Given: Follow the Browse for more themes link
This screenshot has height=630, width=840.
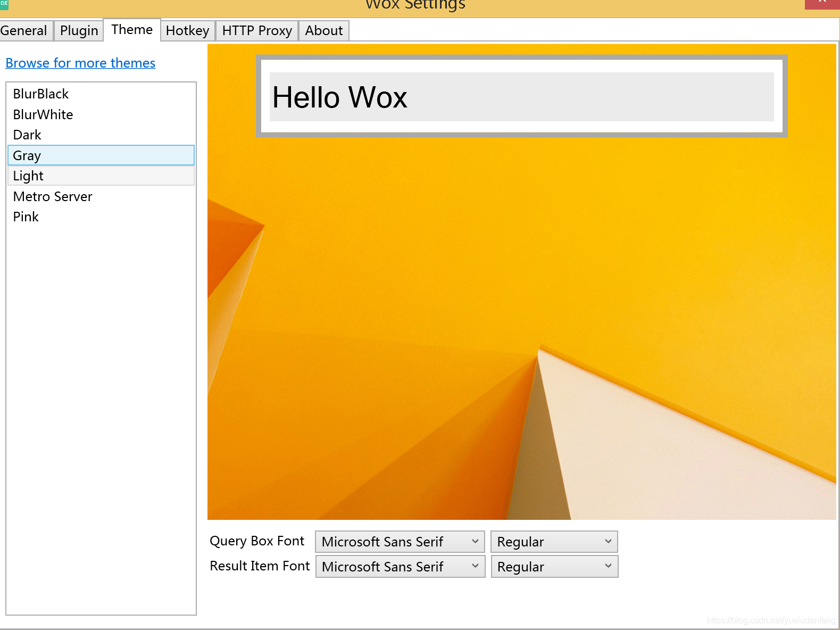Looking at the screenshot, I should pos(80,63).
